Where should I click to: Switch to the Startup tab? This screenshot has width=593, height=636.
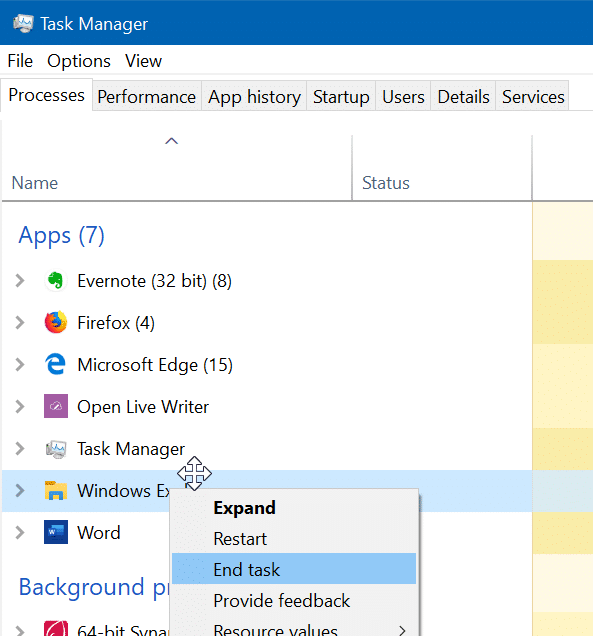click(x=341, y=97)
